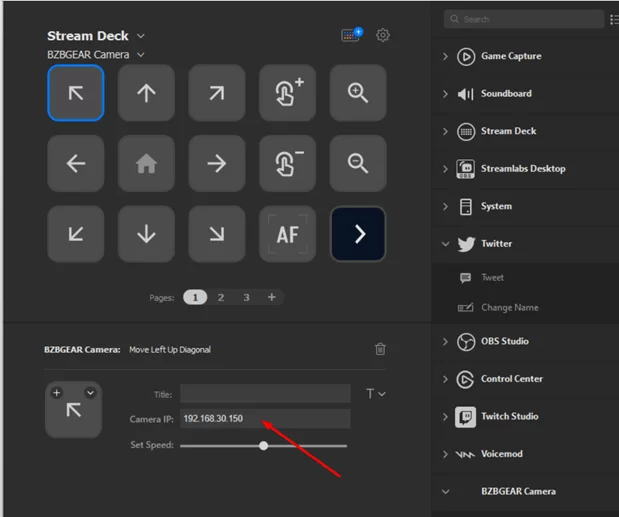The image size is (619, 517).
Task: Open the Stream Deck store keyboard icon
Action: [x=352, y=35]
